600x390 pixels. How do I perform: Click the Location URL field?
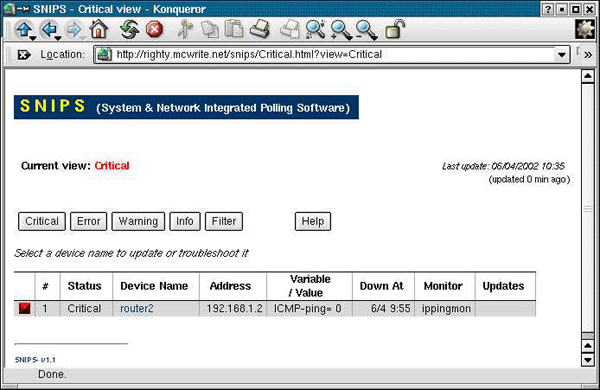(331, 55)
